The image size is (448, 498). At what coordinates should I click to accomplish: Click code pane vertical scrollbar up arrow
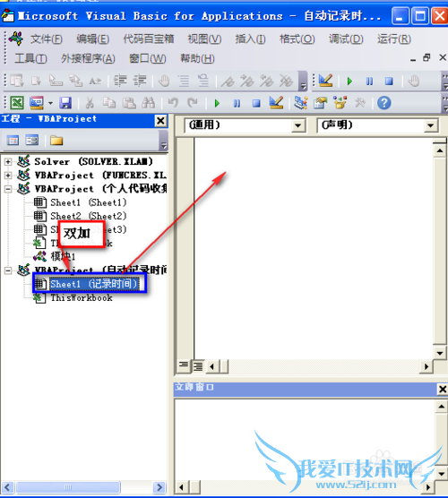pyautogui.click(x=440, y=150)
